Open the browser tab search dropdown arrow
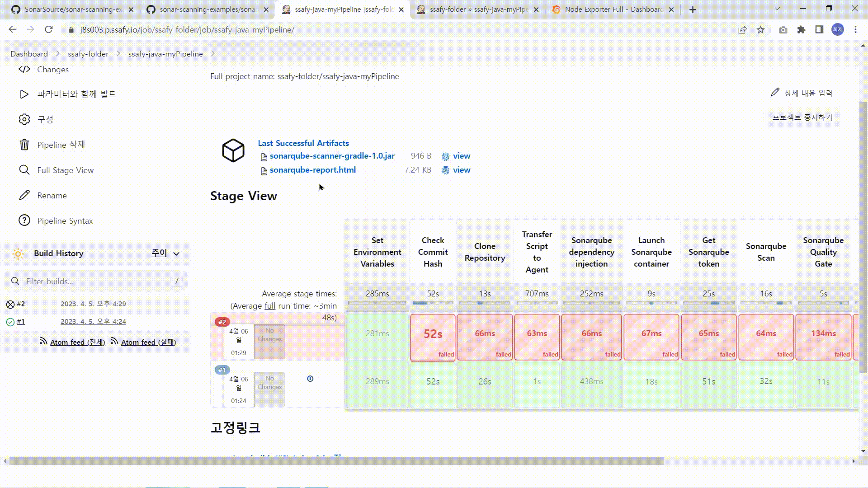 [x=777, y=9]
